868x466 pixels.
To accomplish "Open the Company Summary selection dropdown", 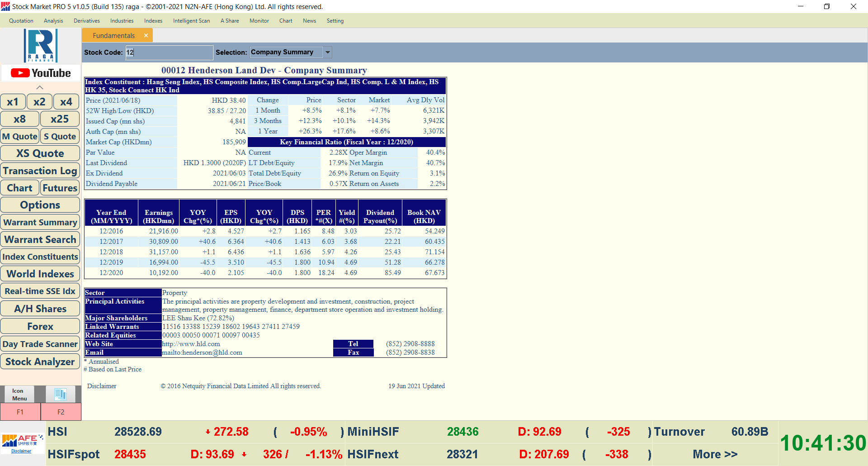I will tap(328, 52).
